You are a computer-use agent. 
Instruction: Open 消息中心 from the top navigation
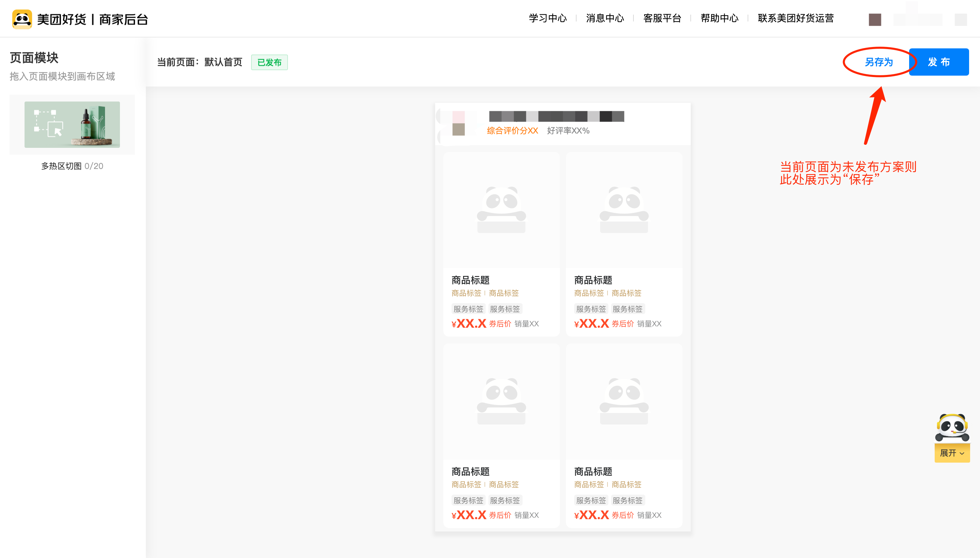click(x=605, y=18)
